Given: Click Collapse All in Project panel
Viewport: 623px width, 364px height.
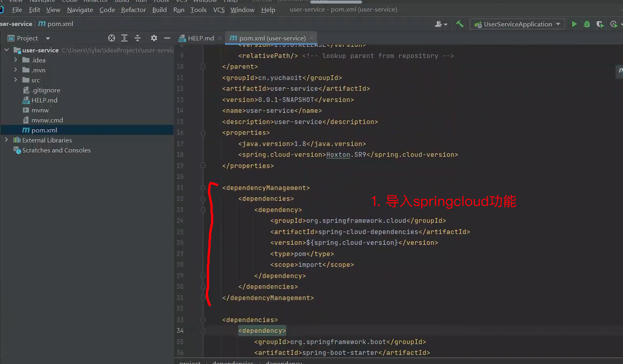Looking at the screenshot, I should [x=138, y=38].
